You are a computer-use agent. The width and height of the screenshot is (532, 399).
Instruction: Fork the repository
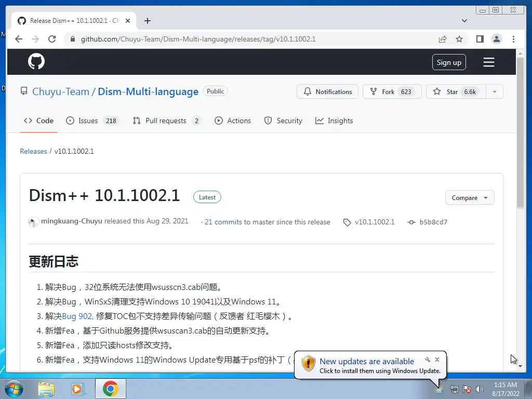tap(392, 91)
